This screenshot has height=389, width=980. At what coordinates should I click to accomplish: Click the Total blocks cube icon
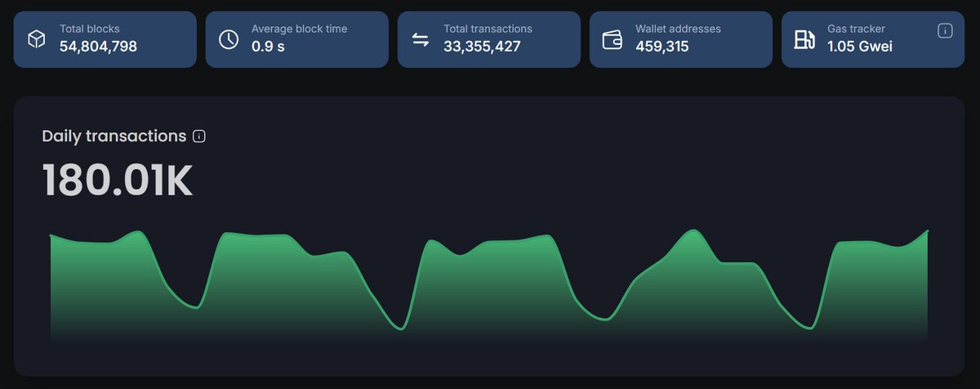37,39
